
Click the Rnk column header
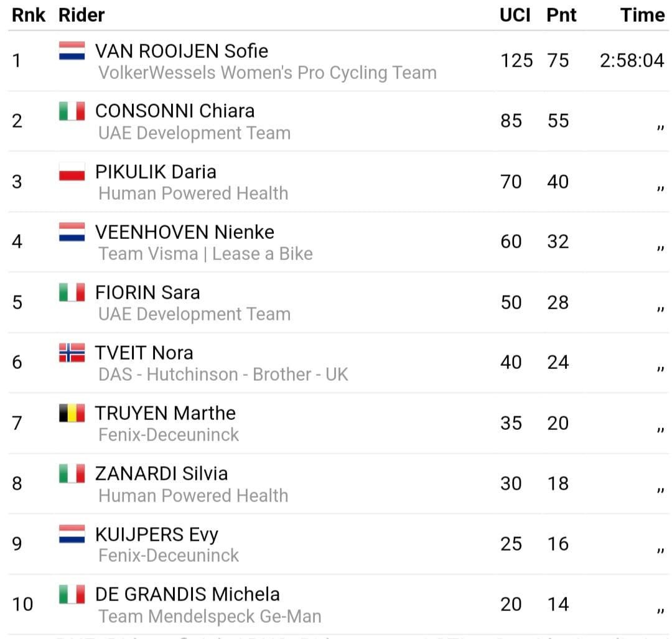(28, 15)
